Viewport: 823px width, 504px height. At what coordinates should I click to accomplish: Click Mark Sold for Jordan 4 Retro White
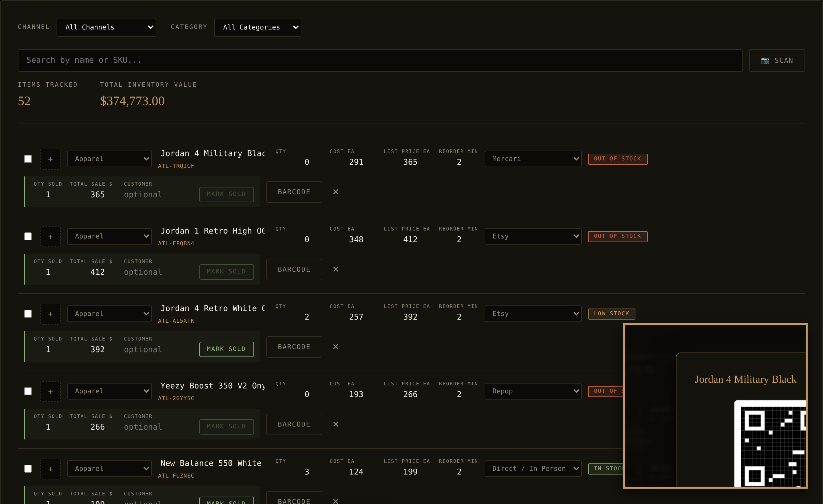click(226, 349)
